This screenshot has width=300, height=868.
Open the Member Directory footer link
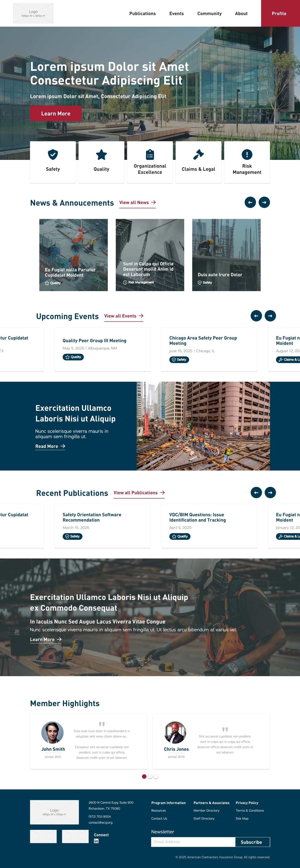206,810
